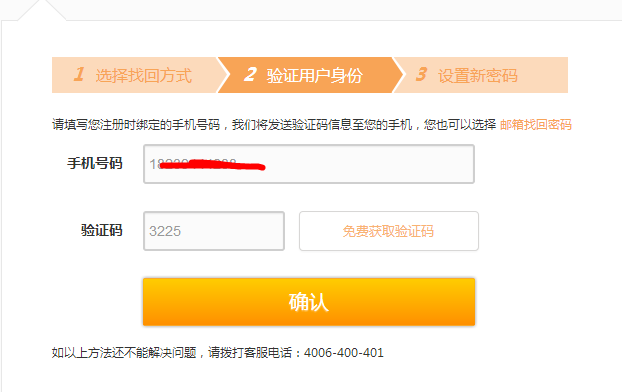
Task: Open the 邮箱找回密码 link
Action: [536, 125]
